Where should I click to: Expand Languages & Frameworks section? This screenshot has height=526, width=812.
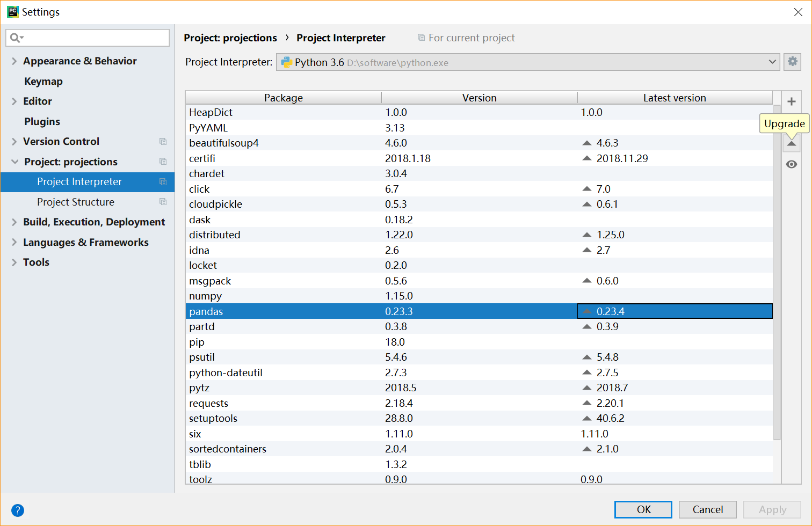point(14,242)
